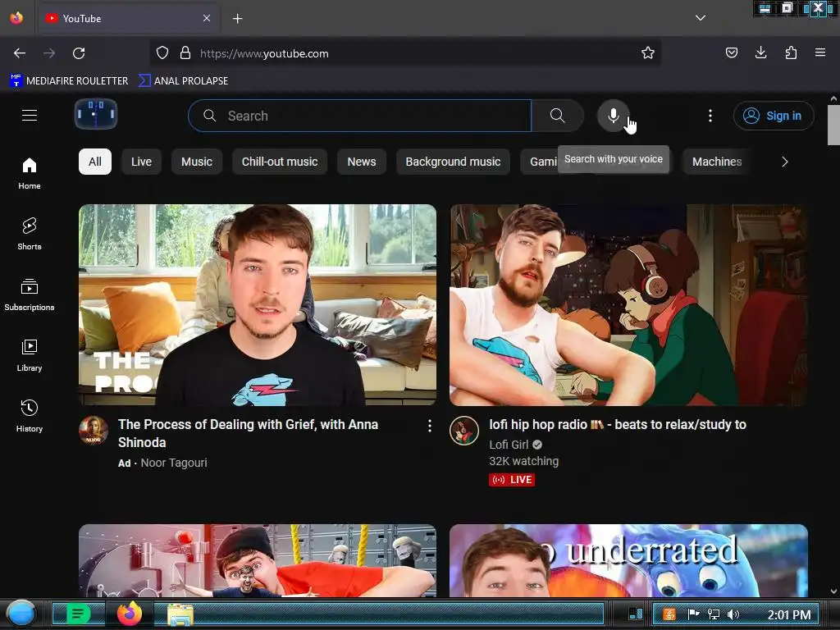The height and width of the screenshot is (630, 840).
Task: Open the green notes app on taskbar
Action: point(78,614)
